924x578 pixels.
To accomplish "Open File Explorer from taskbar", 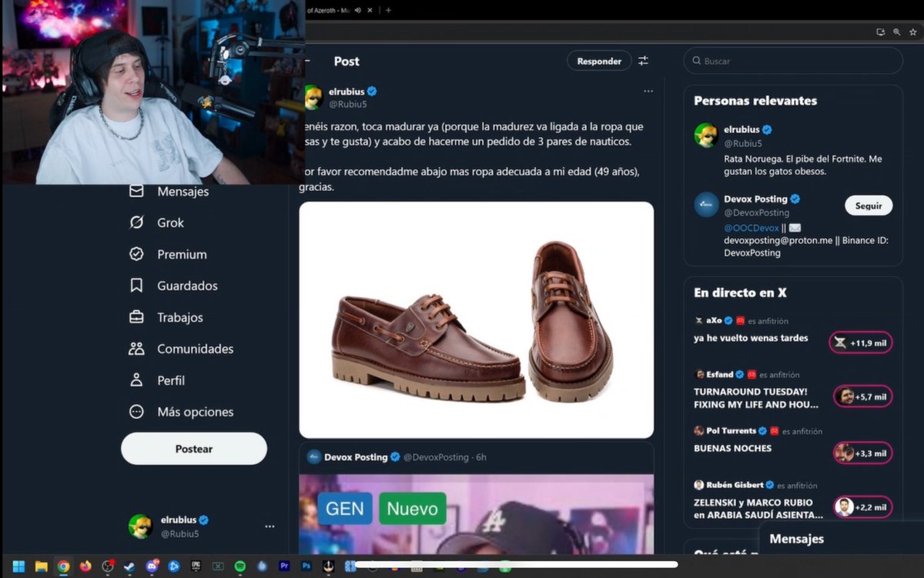I will 41,566.
